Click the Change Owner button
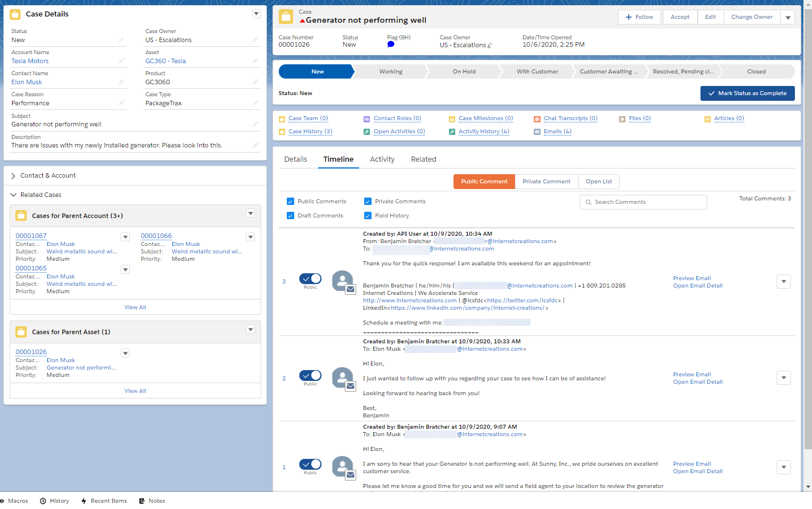The image size is (812, 509). [752, 18]
